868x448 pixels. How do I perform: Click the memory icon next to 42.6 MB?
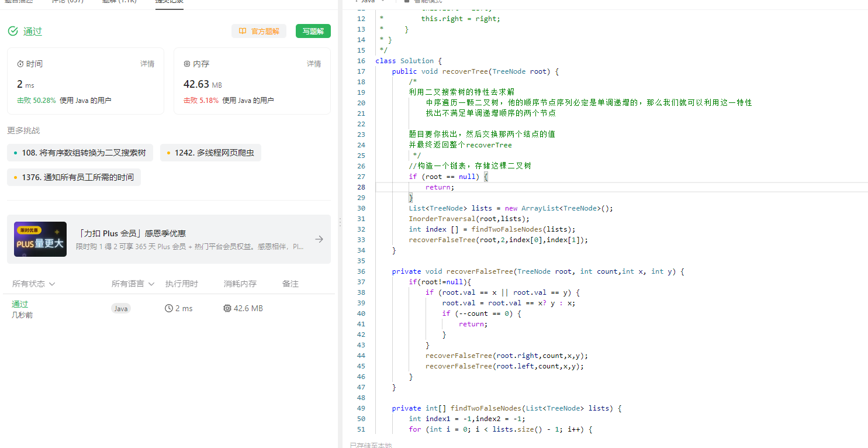pos(227,308)
